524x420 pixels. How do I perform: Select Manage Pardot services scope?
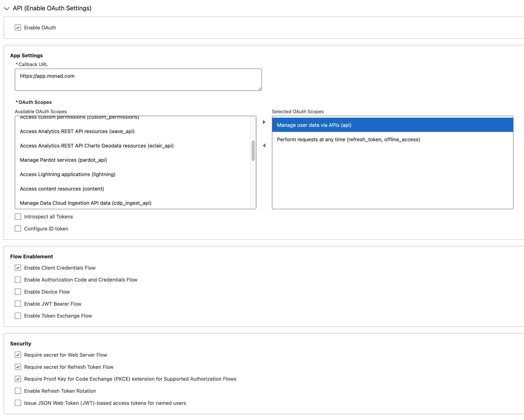click(64, 160)
